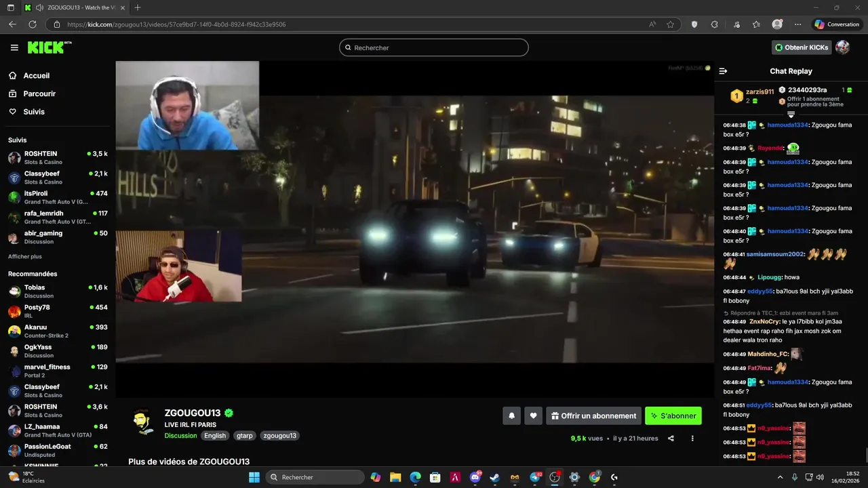This screenshot has width=868, height=488.
Task: Open a new browser tab
Action: (138, 7)
